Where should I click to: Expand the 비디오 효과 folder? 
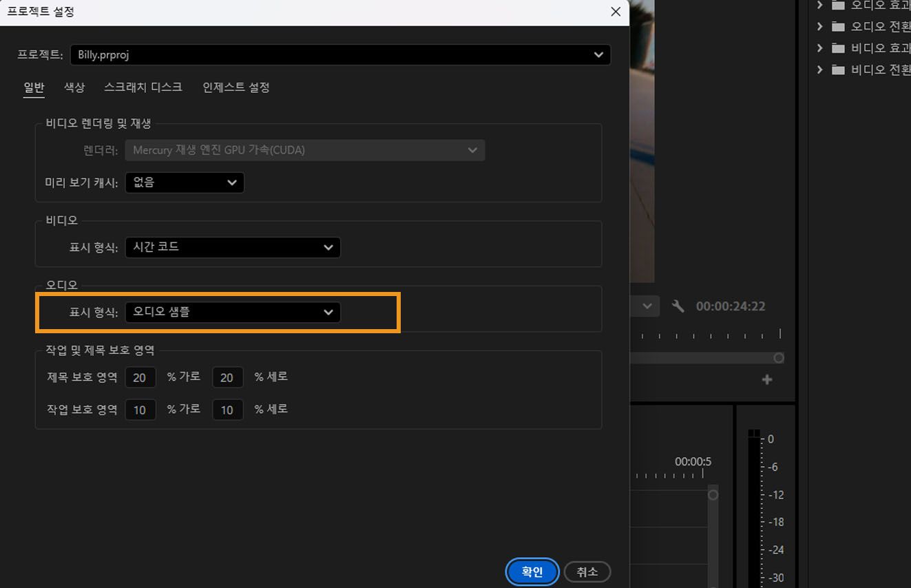click(819, 48)
